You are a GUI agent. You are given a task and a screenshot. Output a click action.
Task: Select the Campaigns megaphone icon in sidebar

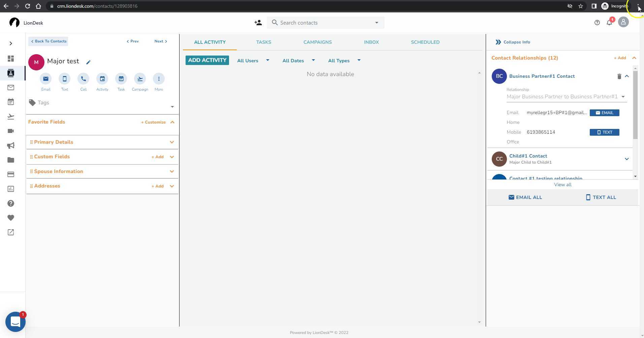[x=10, y=145]
